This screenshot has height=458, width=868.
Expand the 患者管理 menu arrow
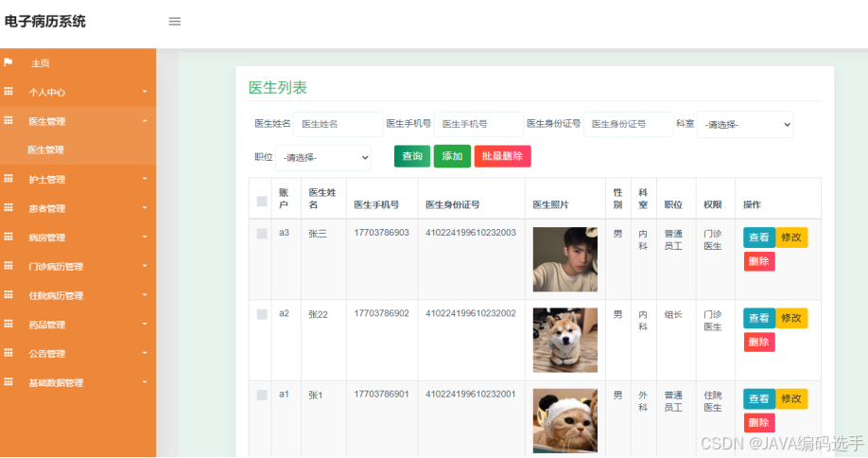145,207
